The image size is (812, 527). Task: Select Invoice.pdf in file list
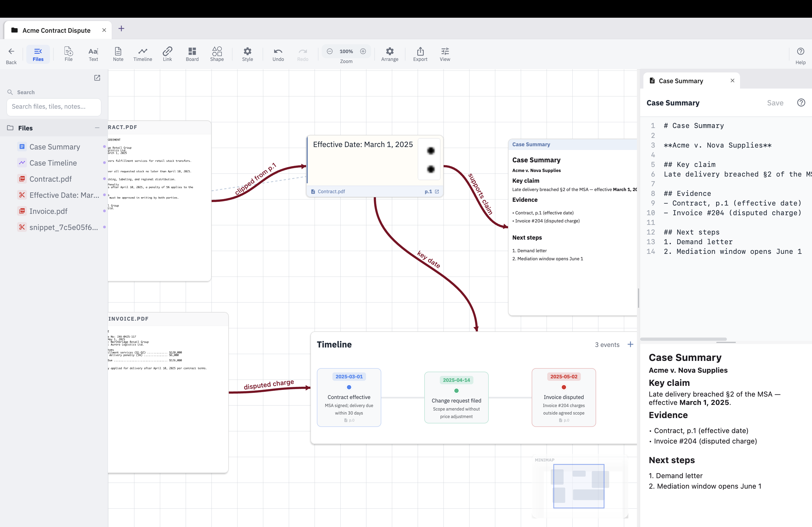tap(48, 211)
